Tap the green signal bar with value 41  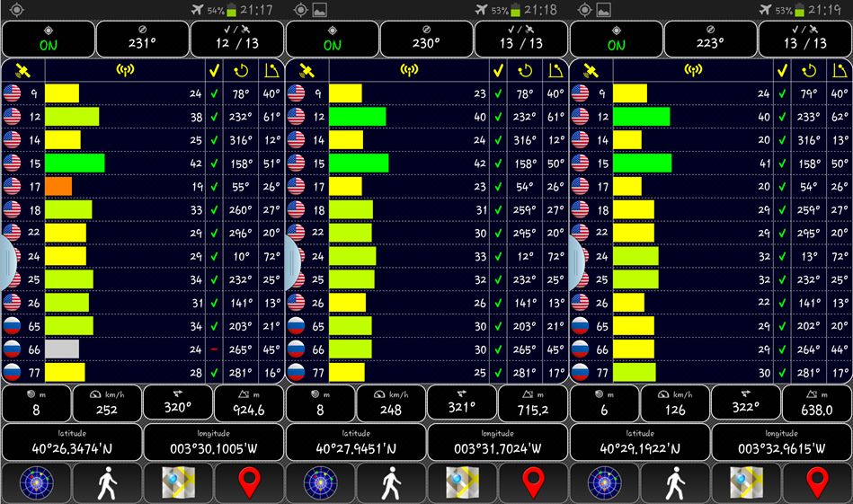pos(642,163)
